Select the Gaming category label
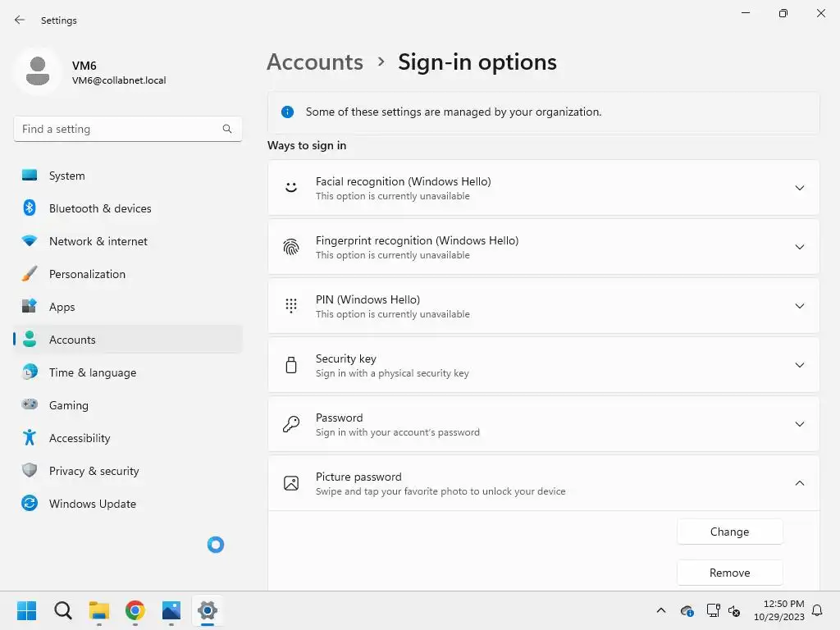 pos(69,405)
